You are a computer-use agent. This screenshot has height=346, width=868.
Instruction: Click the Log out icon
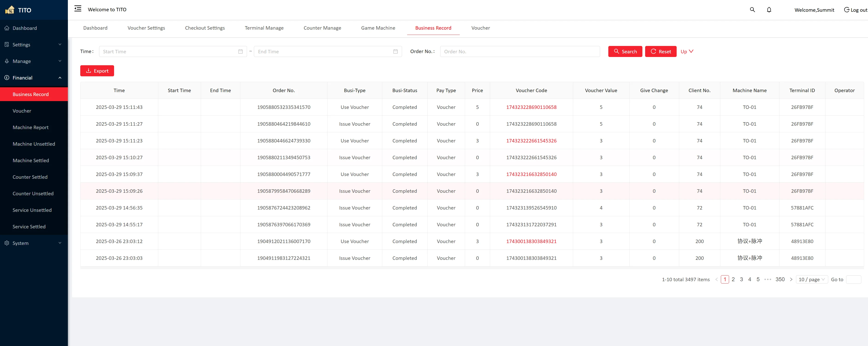[x=846, y=10]
